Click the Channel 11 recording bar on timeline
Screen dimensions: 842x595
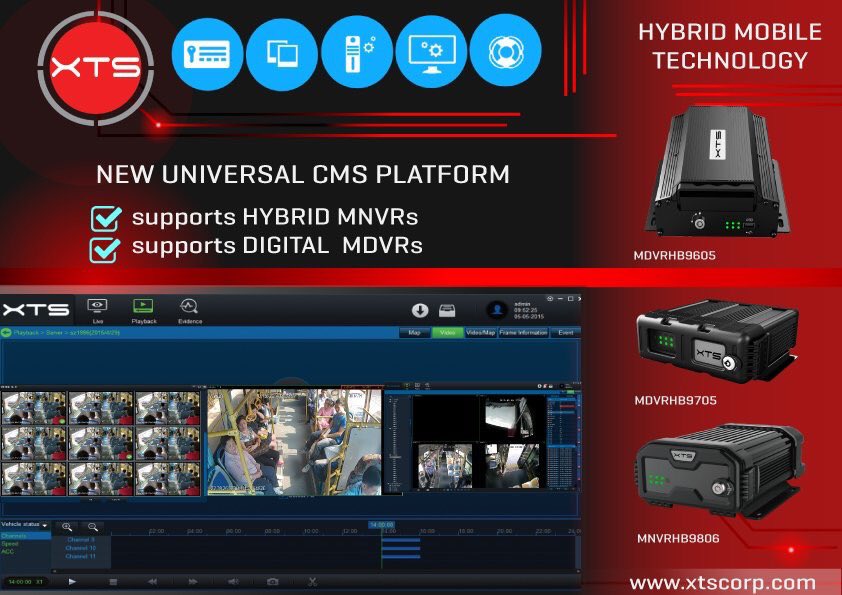[x=401, y=557]
